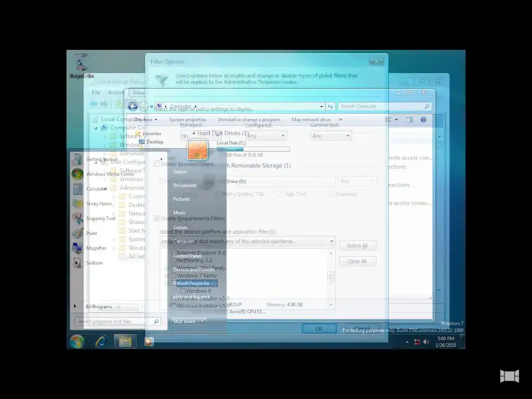The image size is (532, 399).
Task: Click the Search Computer field
Action: point(384,107)
